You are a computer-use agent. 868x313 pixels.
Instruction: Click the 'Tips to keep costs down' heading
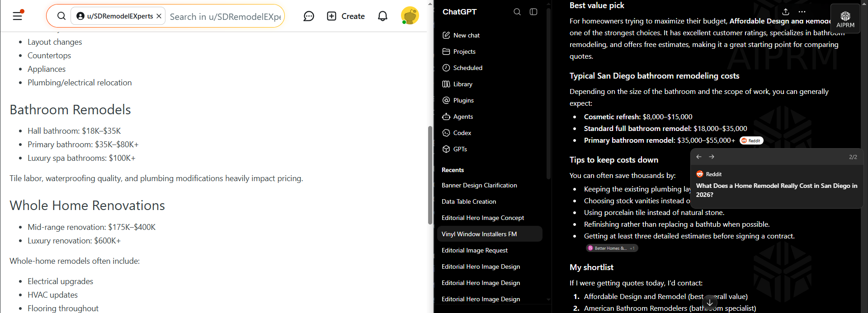point(614,160)
